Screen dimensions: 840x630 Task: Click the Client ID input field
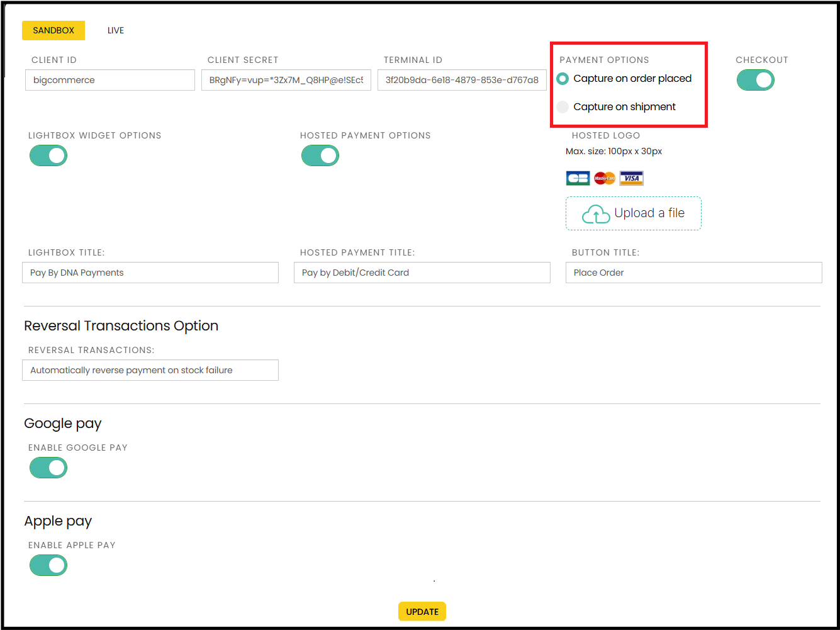[110, 80]
